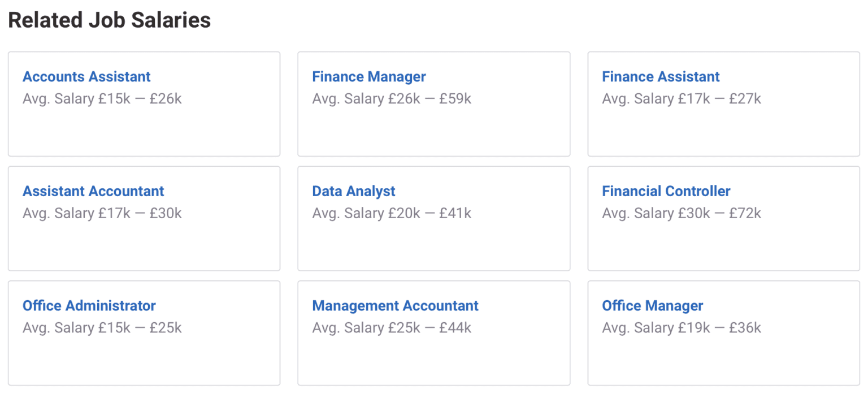Click blank area below Data Analyst salary
The image size is (868, 394).
point(433,246)
